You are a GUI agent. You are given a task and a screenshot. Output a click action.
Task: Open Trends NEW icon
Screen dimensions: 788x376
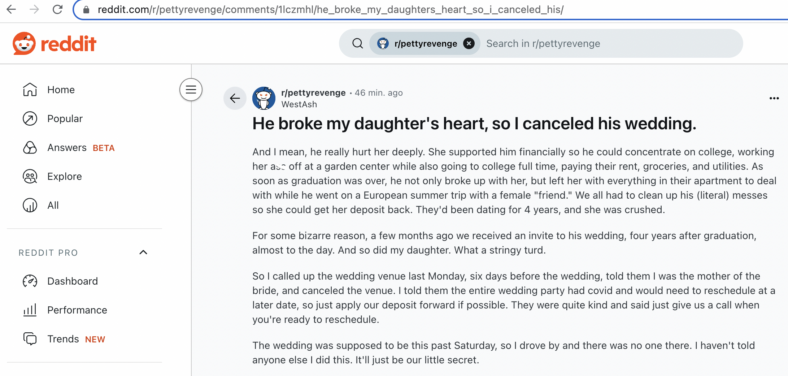click(x=30, y=339)
